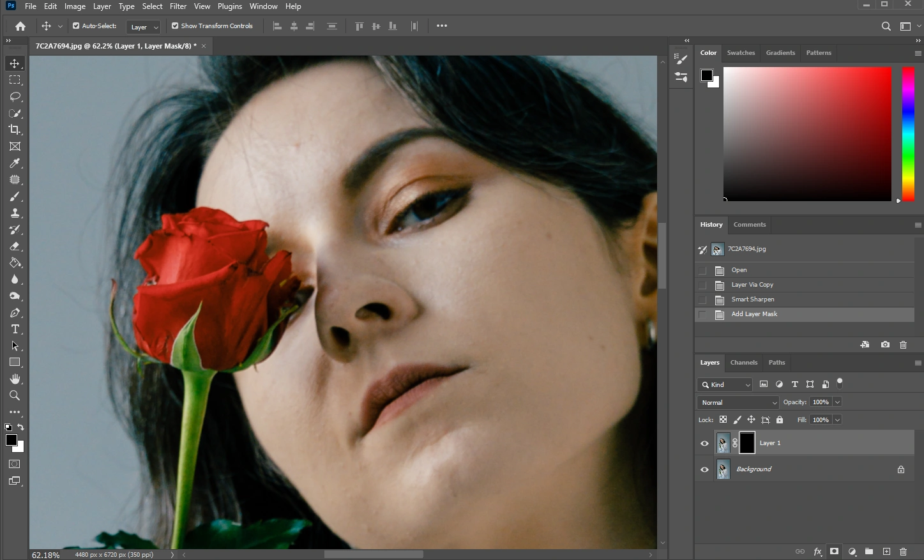Select the Rectangle shape tool

(15, 363)
